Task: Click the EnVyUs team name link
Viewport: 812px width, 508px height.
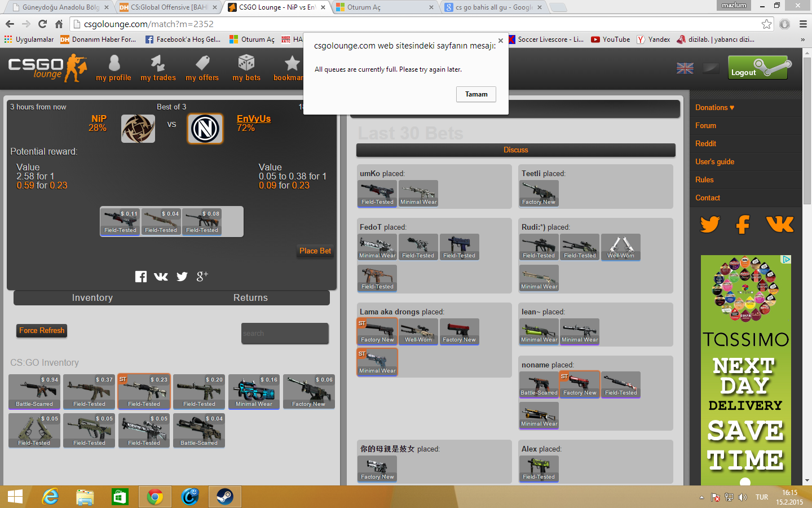Action: 254,119
